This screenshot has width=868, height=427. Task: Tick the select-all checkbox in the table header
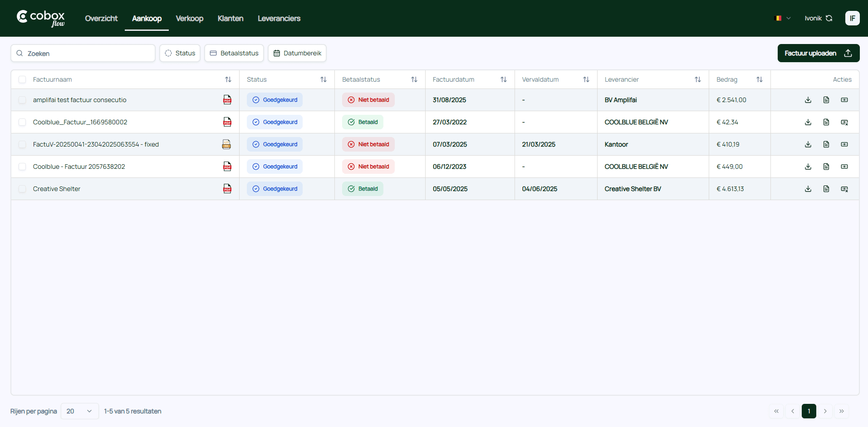click(x=22, y=79)
